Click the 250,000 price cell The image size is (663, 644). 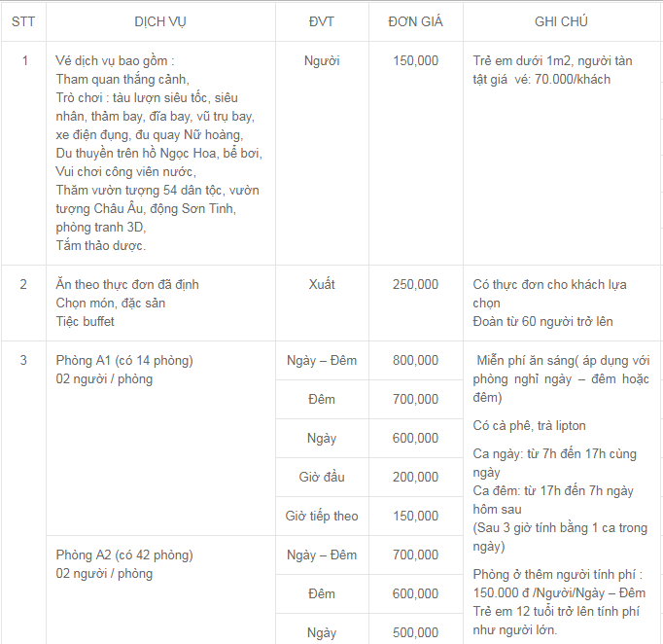coord(415,285)
